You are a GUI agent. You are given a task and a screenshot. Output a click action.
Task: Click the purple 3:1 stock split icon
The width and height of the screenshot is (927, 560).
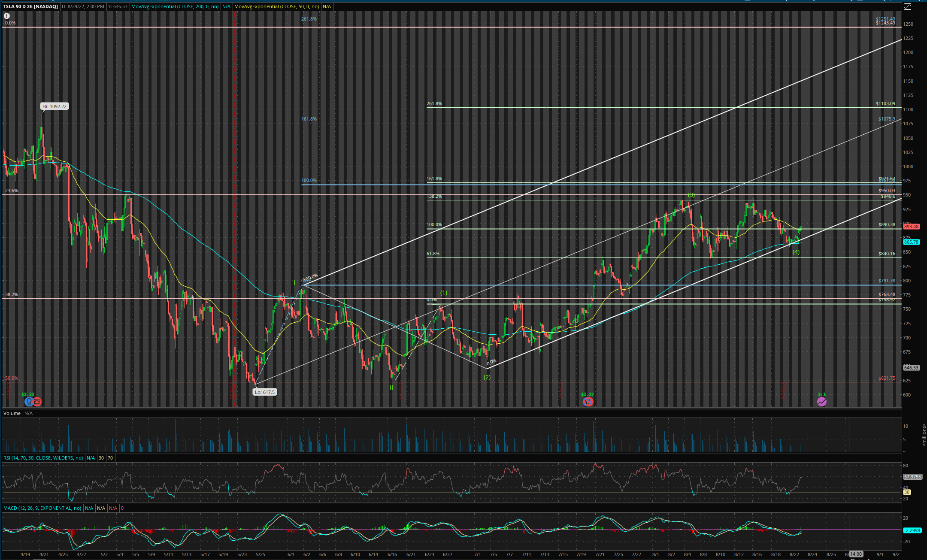(821, 402)
